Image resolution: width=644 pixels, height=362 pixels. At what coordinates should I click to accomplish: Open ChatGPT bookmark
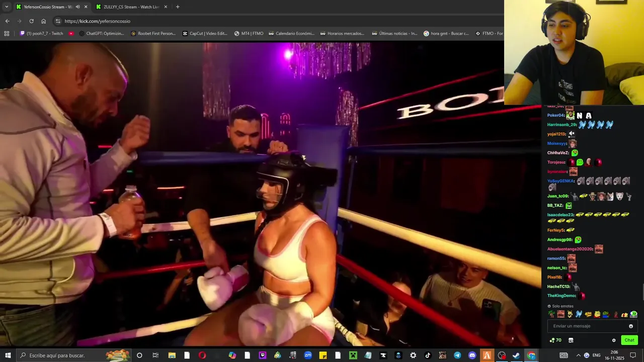pyautogui.click(x=101, y=34)
